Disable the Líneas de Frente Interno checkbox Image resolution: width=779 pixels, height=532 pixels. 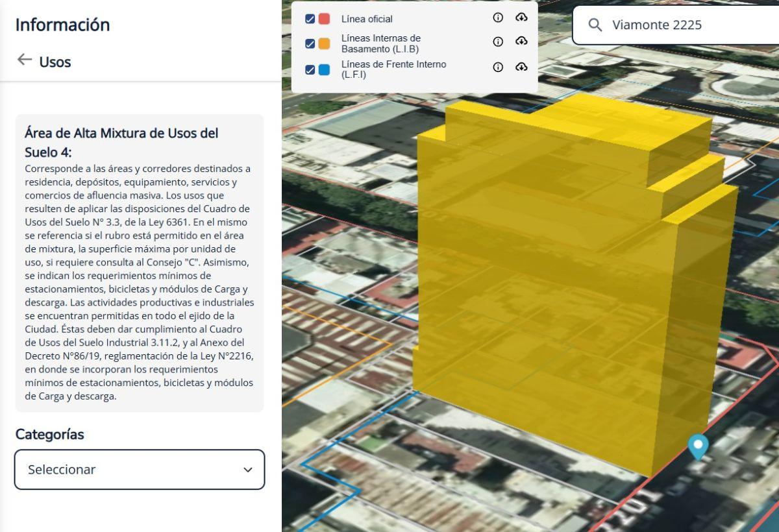(x=310, y=69)
